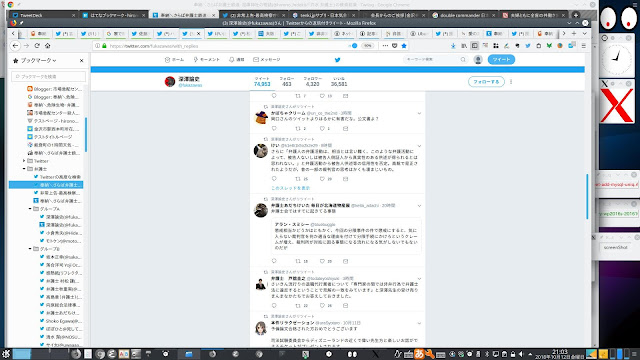This screenshot has width=640, height=360.
Task: Collapse the グループB bookmark folder
Action: [x=30, y=249]
